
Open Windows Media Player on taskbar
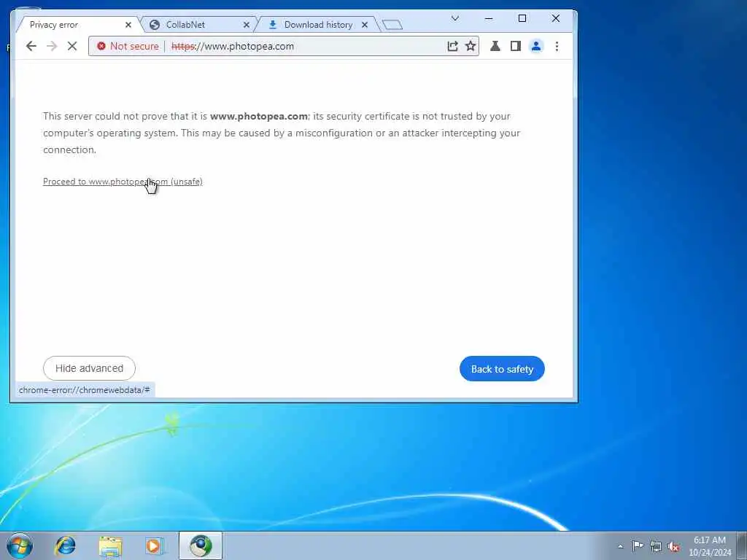(155, 545)
